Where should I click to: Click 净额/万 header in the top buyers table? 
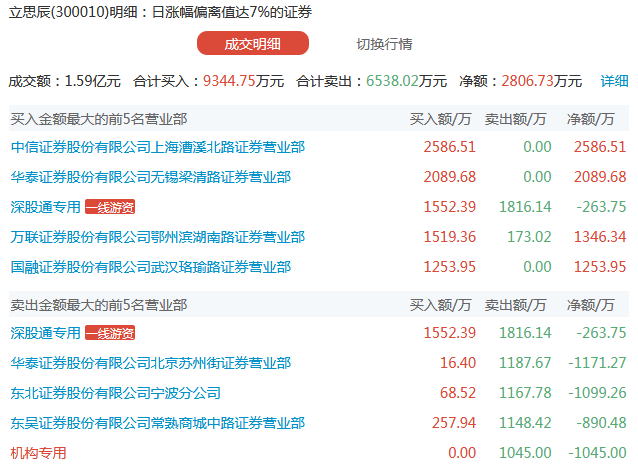point(591,119)
